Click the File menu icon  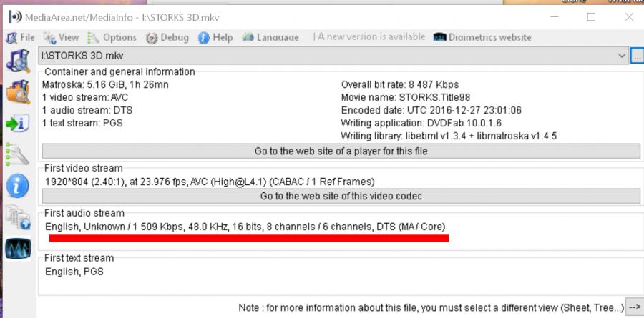[11, 38]
